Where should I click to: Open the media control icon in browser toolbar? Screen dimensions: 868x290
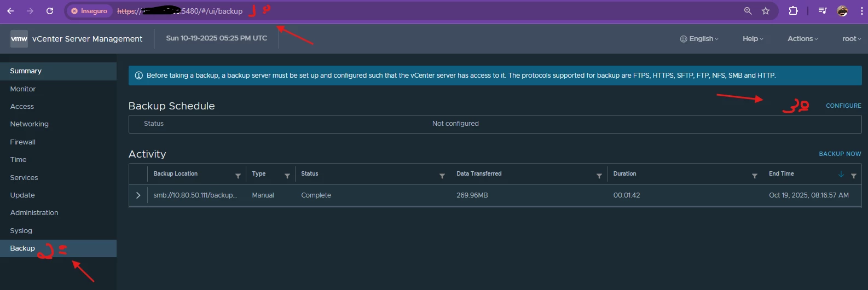[x=823, y=11]
